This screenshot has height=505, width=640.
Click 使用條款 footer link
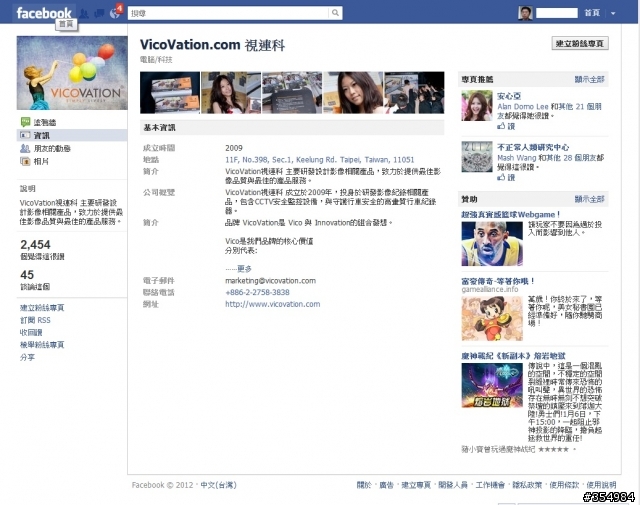(564, 485)
